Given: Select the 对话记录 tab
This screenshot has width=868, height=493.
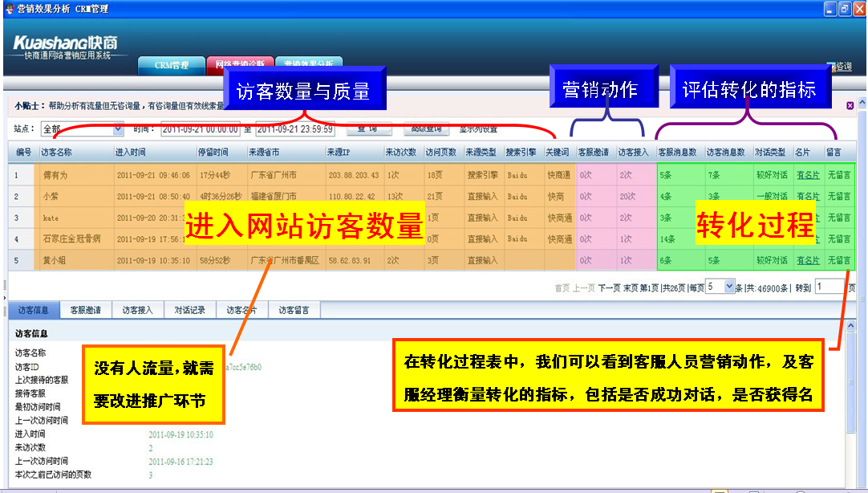Looking at the screenshot, I should click(190, 310).
